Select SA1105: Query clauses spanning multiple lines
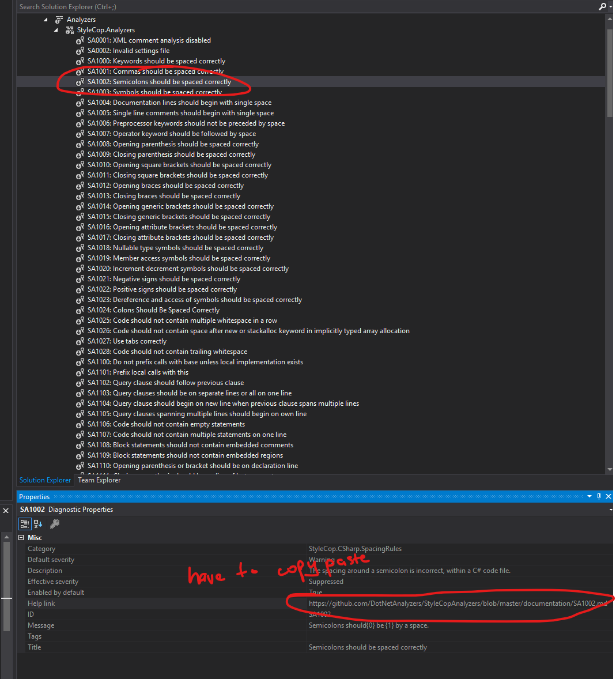 (x=197, y=414)
